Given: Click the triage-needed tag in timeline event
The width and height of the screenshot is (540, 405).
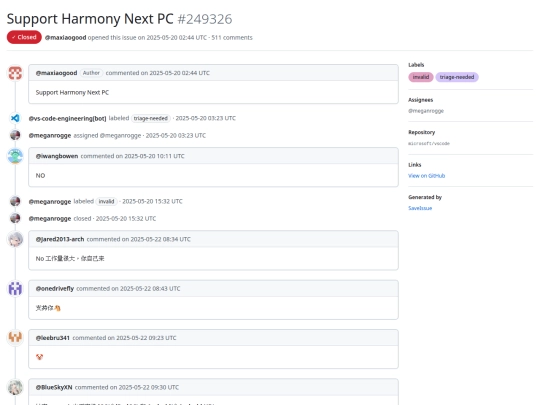Looking at the screenshot, I should [150, 118].
